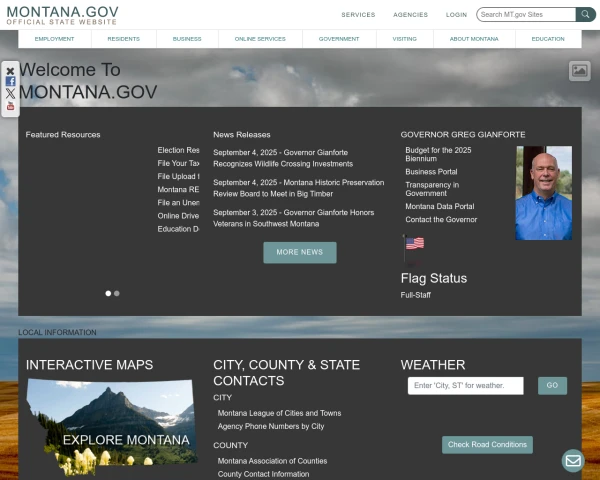
Task: Click the Login header link
Action: pos(456,15)
